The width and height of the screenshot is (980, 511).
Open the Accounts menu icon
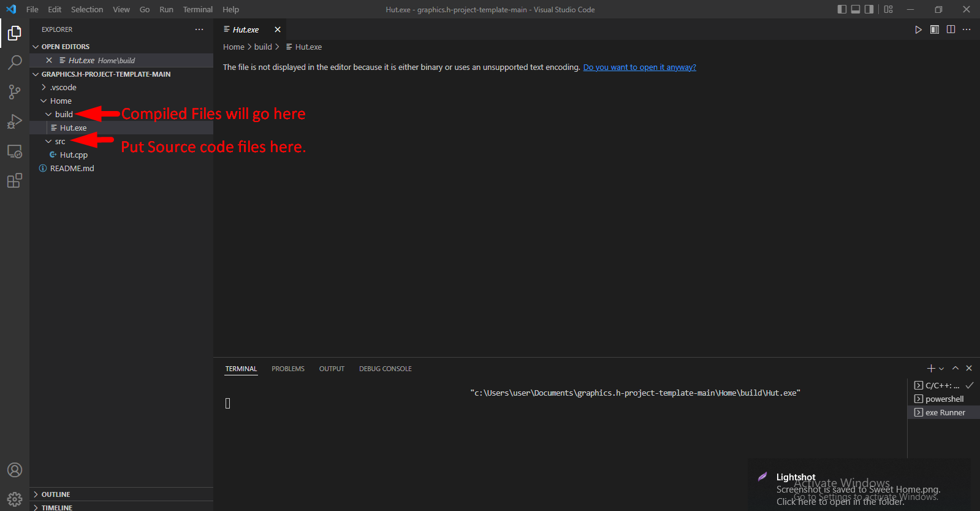pyautogui.click(x=15, y=470)
